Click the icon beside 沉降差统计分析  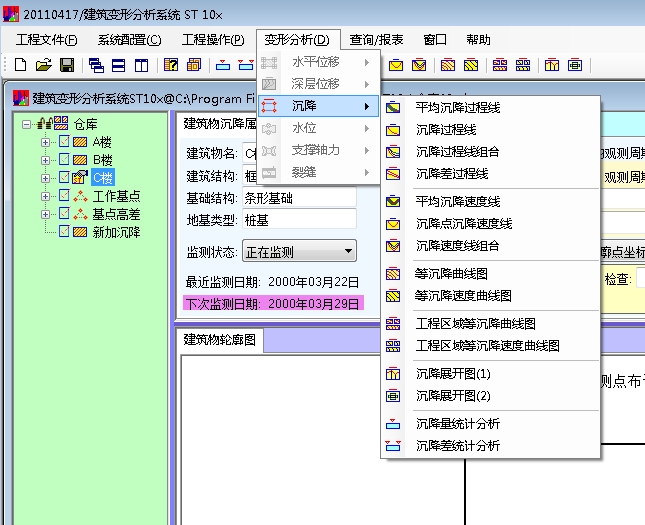393,446
